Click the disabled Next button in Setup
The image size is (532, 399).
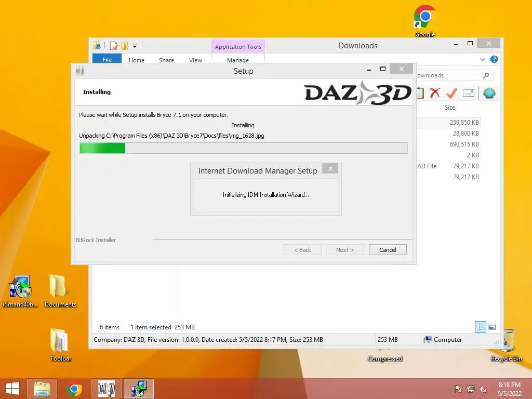tap(345, 250)
